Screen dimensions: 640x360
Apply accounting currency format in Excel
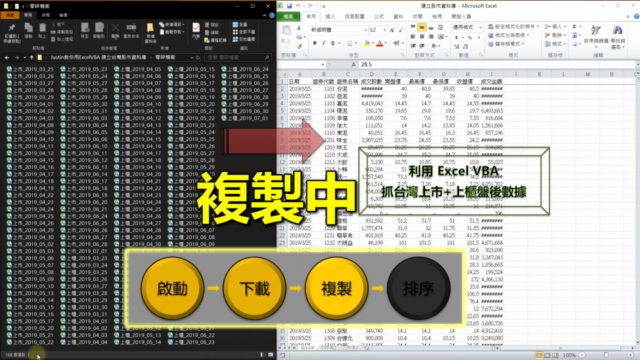pyautogui.click(x=456, y=37)
